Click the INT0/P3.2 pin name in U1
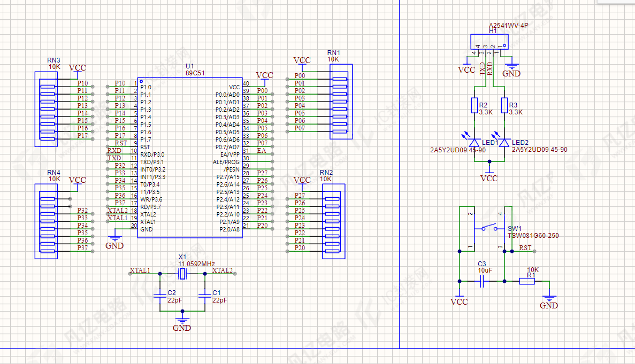635x364 pixels. [152, 169]
